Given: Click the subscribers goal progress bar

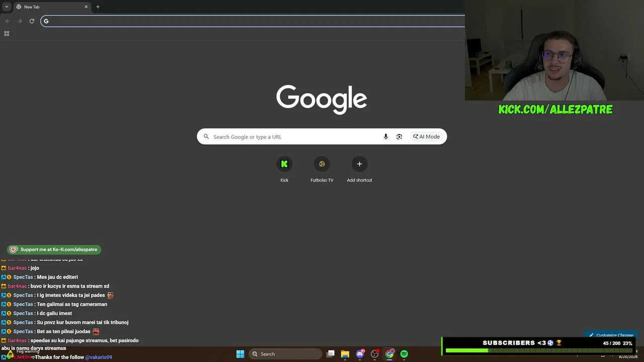Looking at the screenshot, I should coord(539,350).
